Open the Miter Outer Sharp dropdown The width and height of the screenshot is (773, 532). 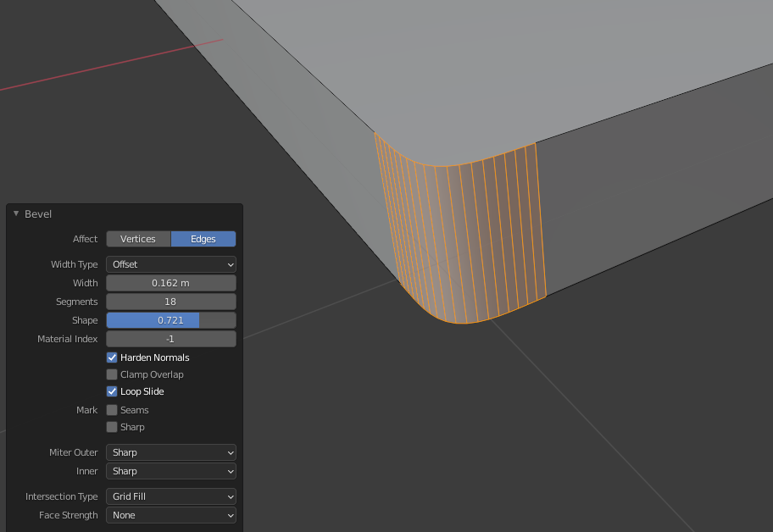[x=171, y=452]
